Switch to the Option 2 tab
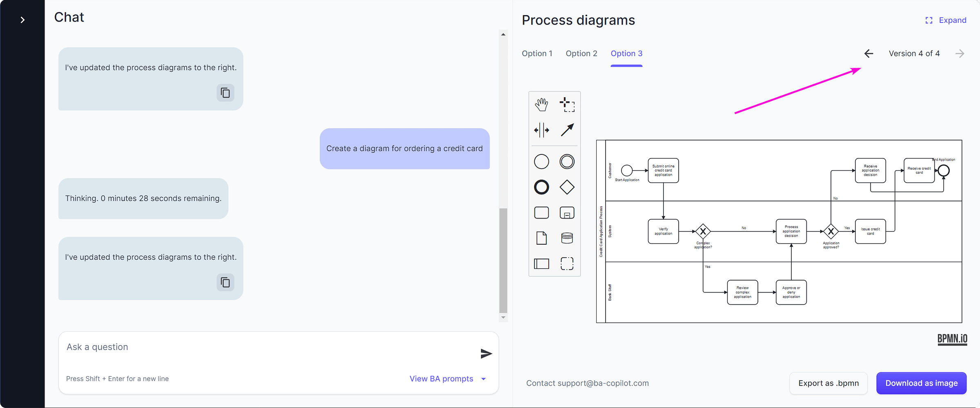980x408 pixels. [581, 53]
